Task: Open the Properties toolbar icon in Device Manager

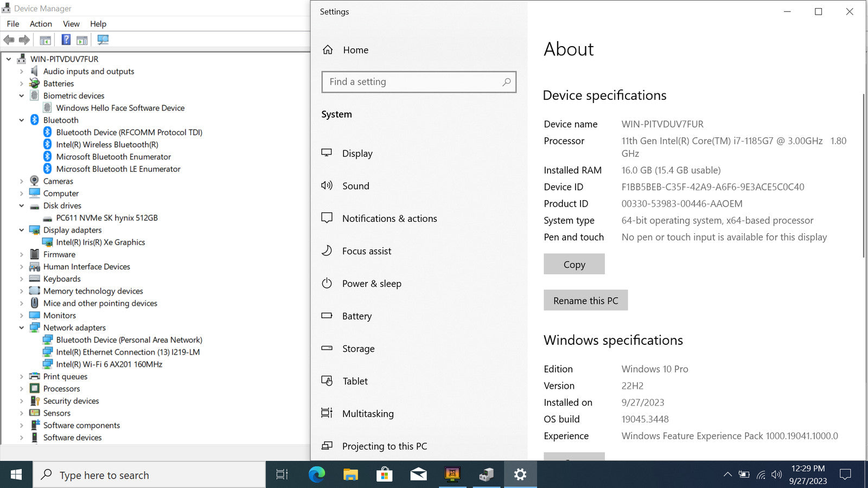Action: point(46,40)
